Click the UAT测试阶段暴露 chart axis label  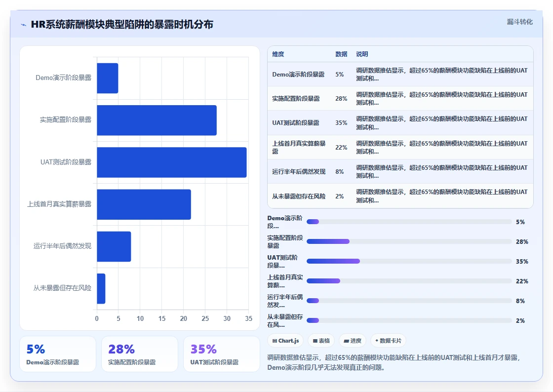66,162
